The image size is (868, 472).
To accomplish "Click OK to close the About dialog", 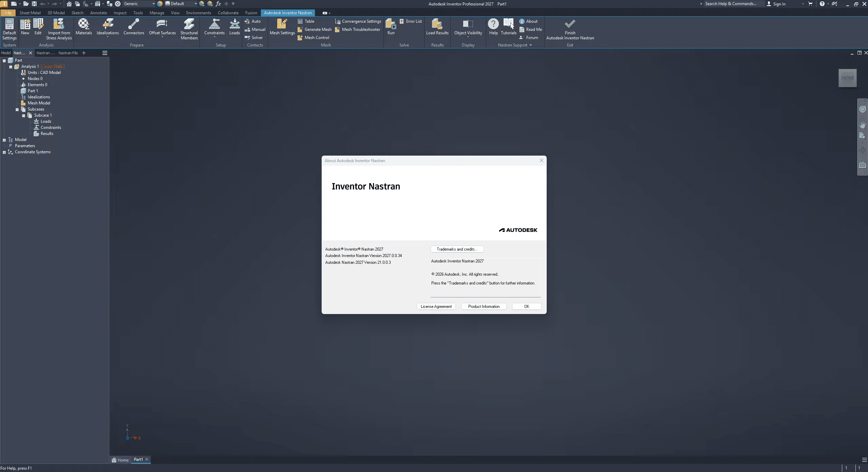I will 526,306.
